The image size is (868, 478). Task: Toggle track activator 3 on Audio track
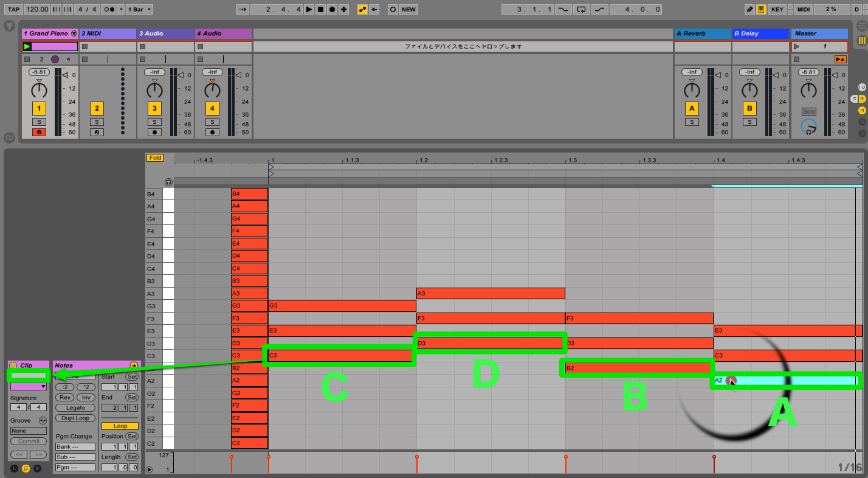154,109
